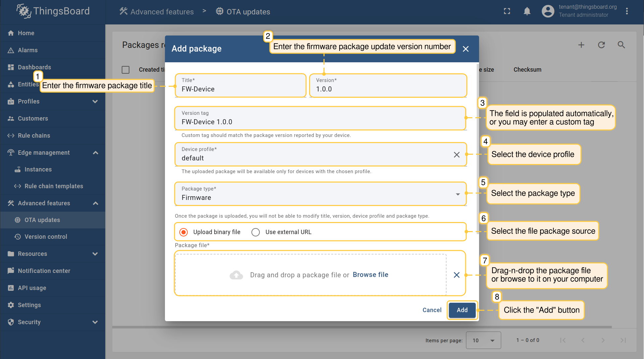
Task: Toggle fullscreen mode icon
Action: point(507,11)
